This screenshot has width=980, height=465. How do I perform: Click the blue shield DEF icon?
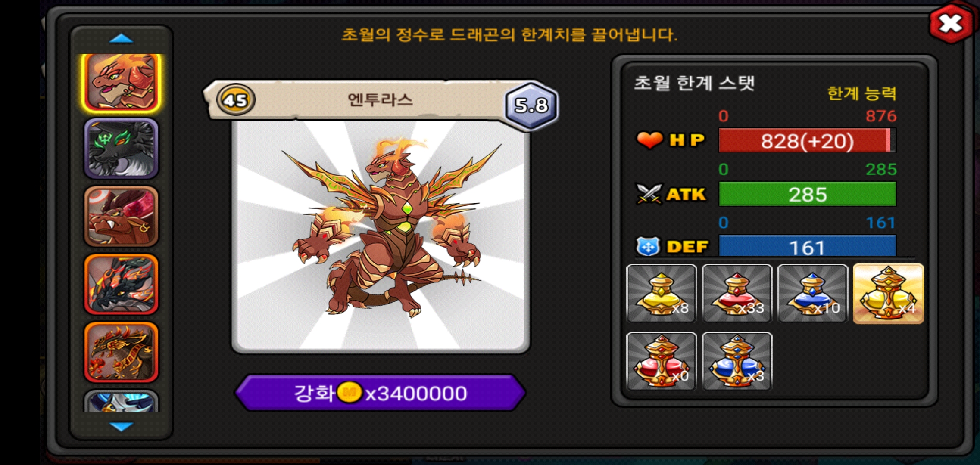(648, 246)
